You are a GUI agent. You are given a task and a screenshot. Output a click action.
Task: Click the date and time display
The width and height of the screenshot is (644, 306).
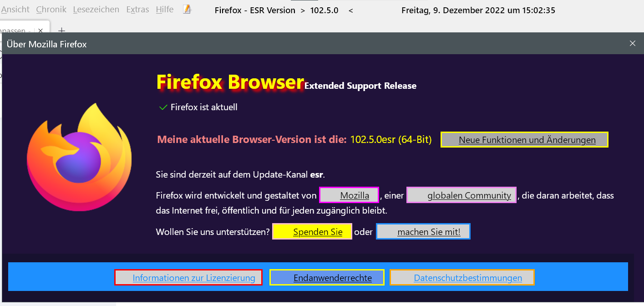[x=478, y=10]
